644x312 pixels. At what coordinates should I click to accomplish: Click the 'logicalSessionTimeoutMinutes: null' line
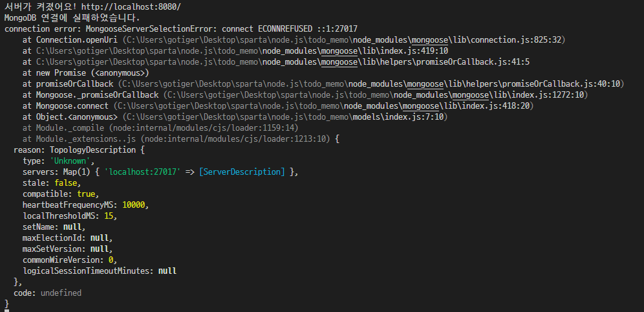pos(100,271)
